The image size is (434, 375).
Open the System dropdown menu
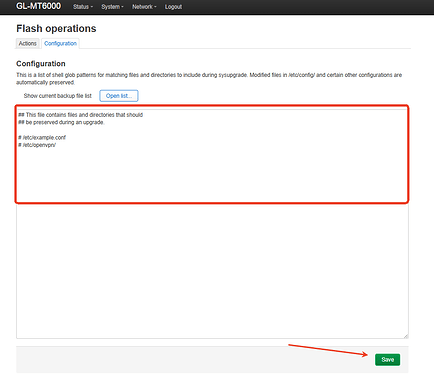(x=112, y=7)
